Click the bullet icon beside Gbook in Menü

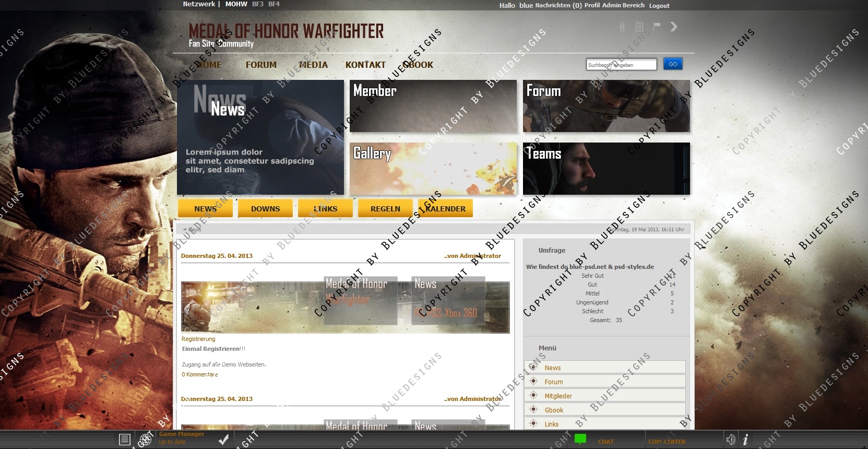533,409
